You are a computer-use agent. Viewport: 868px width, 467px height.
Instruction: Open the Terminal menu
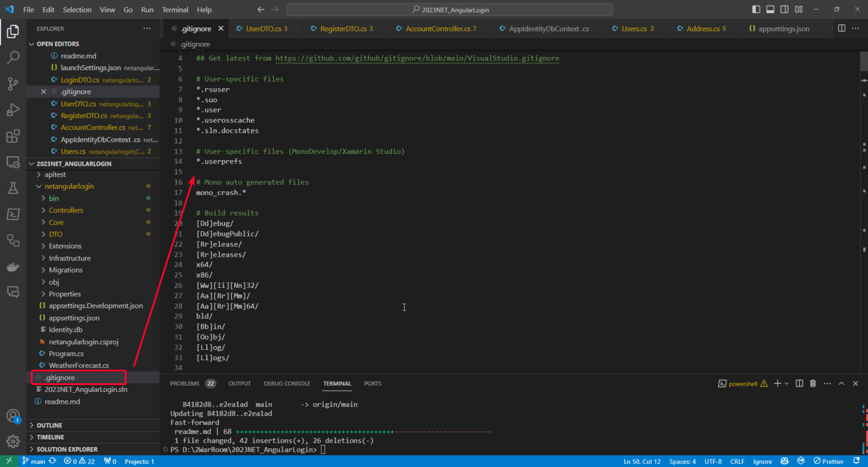pyautogui.click(x=175, y=10)
